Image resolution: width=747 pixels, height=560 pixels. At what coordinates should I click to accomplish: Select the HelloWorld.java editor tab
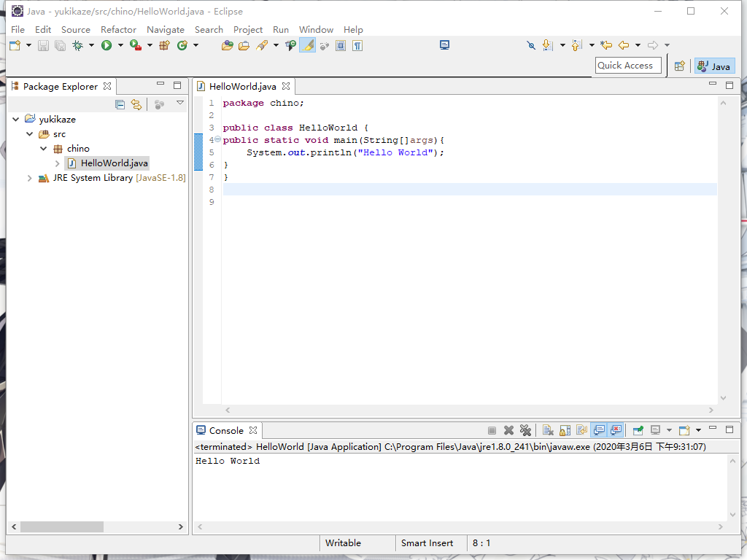point(242,86)
